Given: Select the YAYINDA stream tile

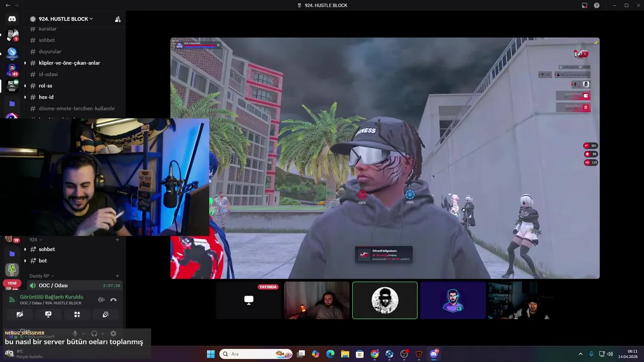Looking at the screenshot, I should [x=249, y=300].
